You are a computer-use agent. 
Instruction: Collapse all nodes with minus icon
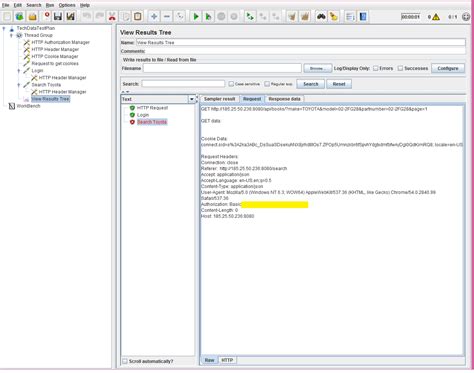tap(167, 16)
